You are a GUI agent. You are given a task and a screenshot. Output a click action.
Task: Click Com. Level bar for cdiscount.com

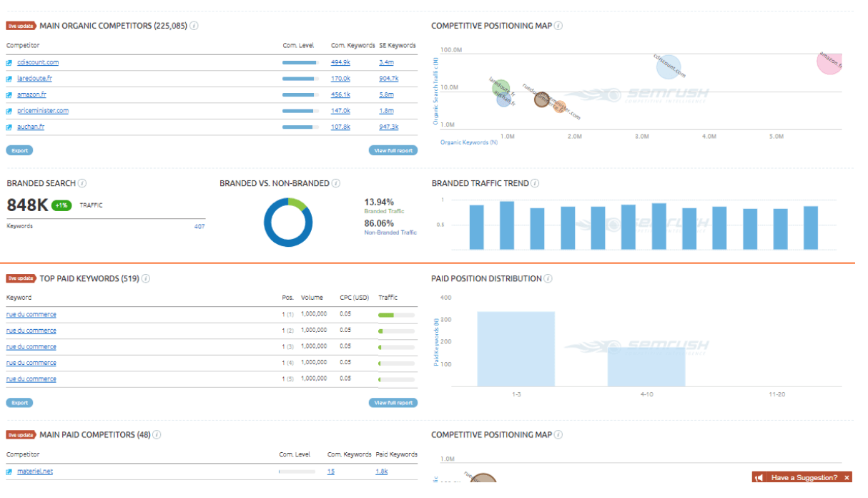click(300, 62)
